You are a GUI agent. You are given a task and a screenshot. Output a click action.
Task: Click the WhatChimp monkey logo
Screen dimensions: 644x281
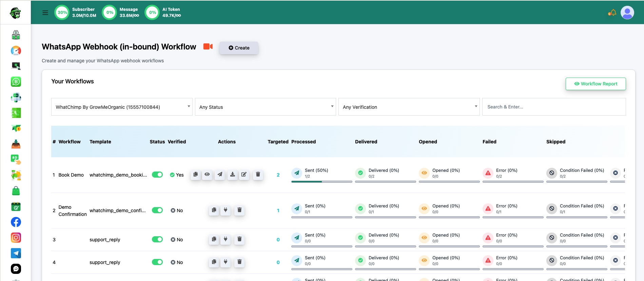(x=16, y=13)
